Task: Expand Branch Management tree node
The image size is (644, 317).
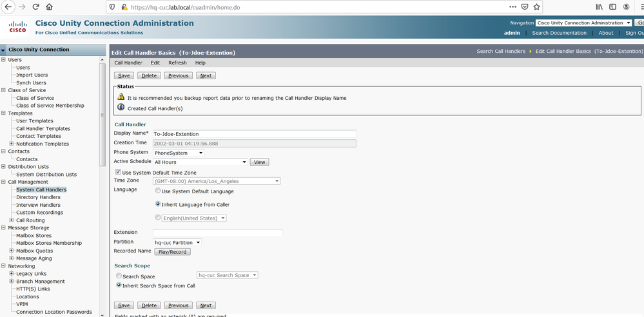Action: [x=12, y=282]
